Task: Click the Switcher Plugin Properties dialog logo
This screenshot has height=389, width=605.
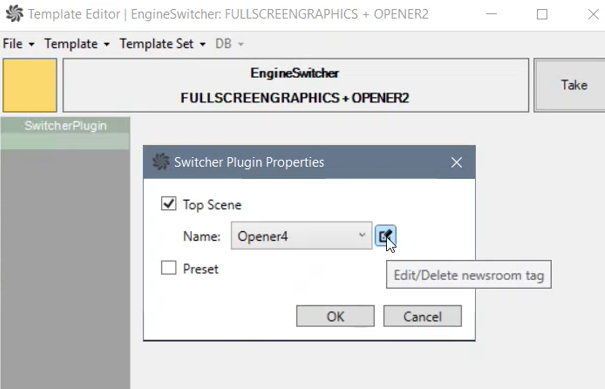Action: click(x=161, y=162)
